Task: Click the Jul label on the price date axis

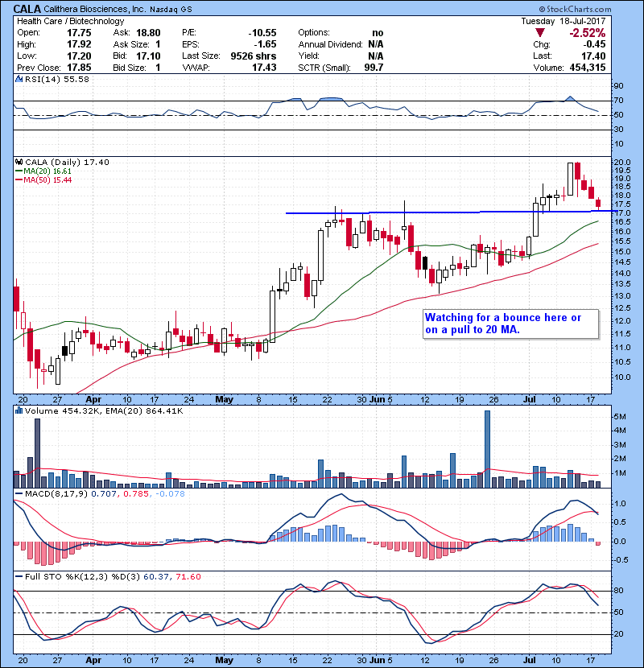Action: 530,400
